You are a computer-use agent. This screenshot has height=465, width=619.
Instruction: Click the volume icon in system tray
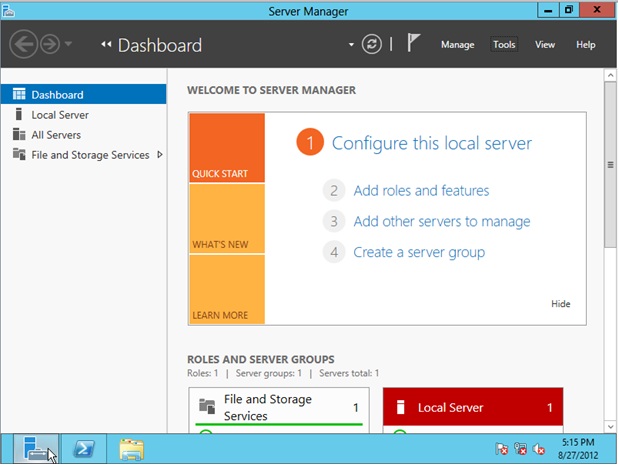point(538,450)
